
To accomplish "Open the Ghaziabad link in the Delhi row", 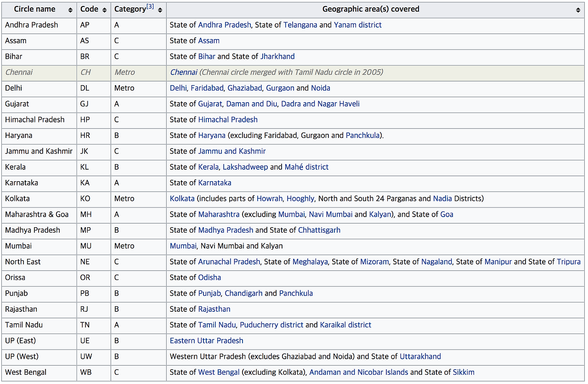I will tap(245, 88).
